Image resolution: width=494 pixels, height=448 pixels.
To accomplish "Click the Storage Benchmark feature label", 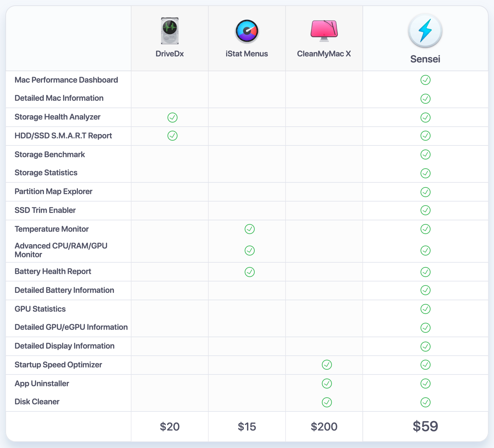I will 50,154.
